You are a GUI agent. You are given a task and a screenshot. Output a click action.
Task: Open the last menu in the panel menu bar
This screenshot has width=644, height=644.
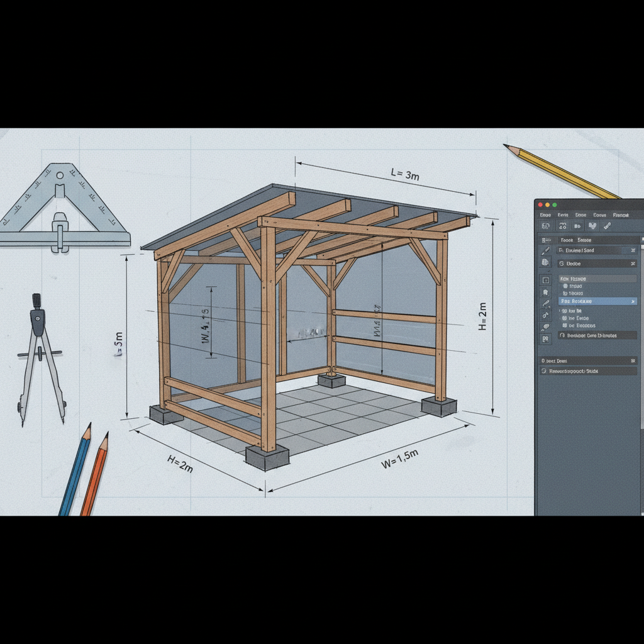click(x=620, y=215)
